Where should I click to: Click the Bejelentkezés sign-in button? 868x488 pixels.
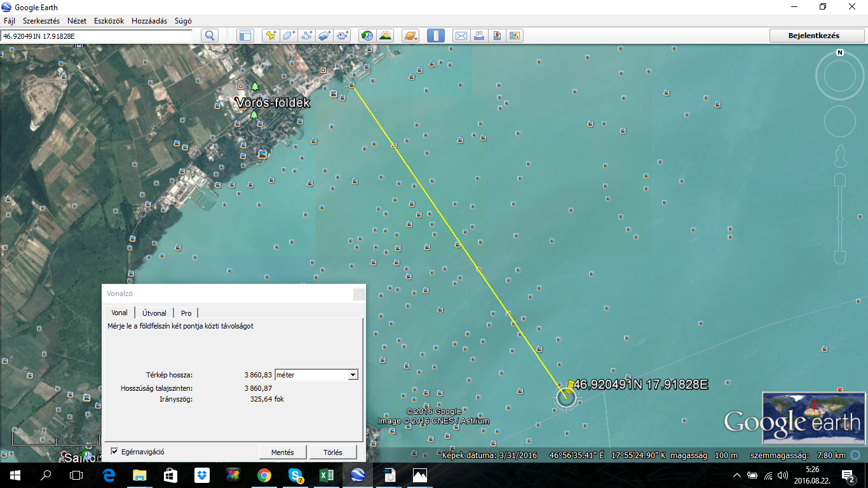point(814,36)
